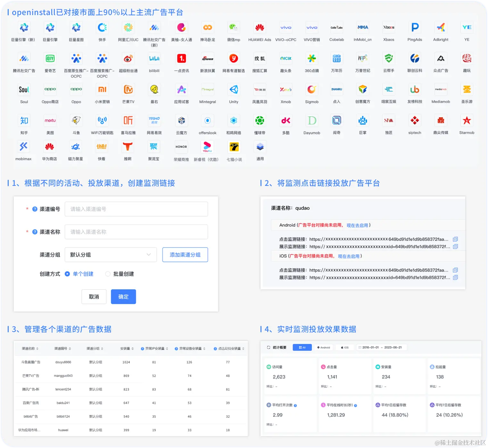Open the VIVO-oCPC platform icon
Screen dimensions: 488x448
286,28
